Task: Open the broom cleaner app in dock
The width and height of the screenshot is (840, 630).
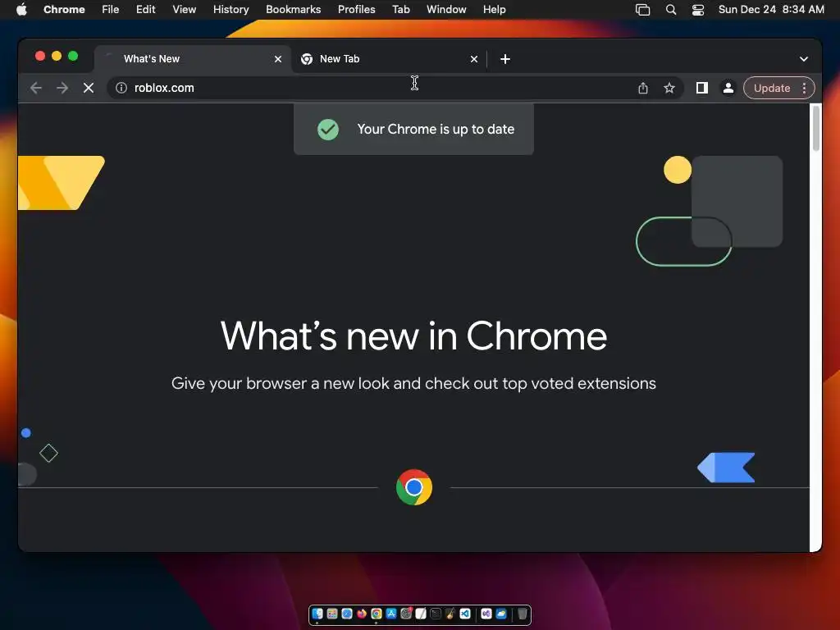Action: pos(450,614)
